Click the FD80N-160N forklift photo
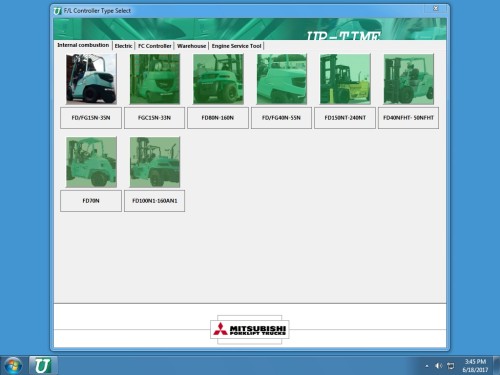This screenshot has height=375, width=500. pyautogui.click(x=218, y=79)
